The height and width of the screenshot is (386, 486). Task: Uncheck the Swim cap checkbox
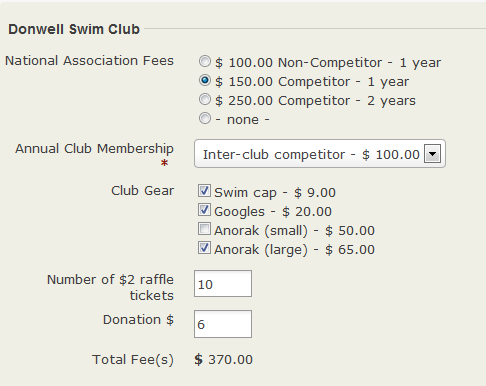(204, 191)
